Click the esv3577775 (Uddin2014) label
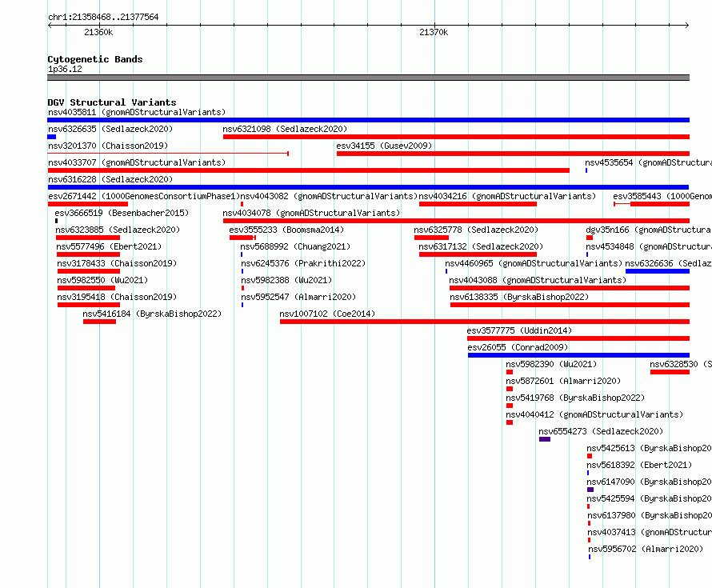The width and height of the screenshot is (712, 588). click(x=519, y=330)
